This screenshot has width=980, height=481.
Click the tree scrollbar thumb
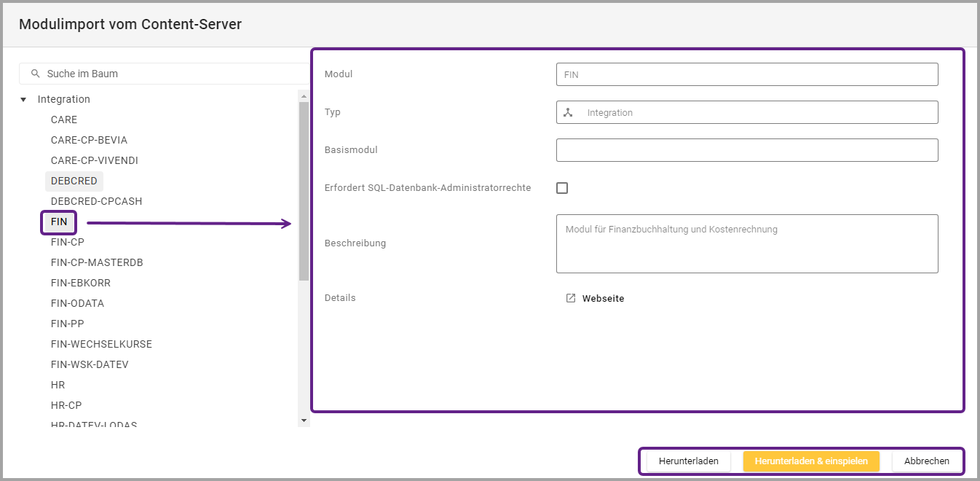304,189
